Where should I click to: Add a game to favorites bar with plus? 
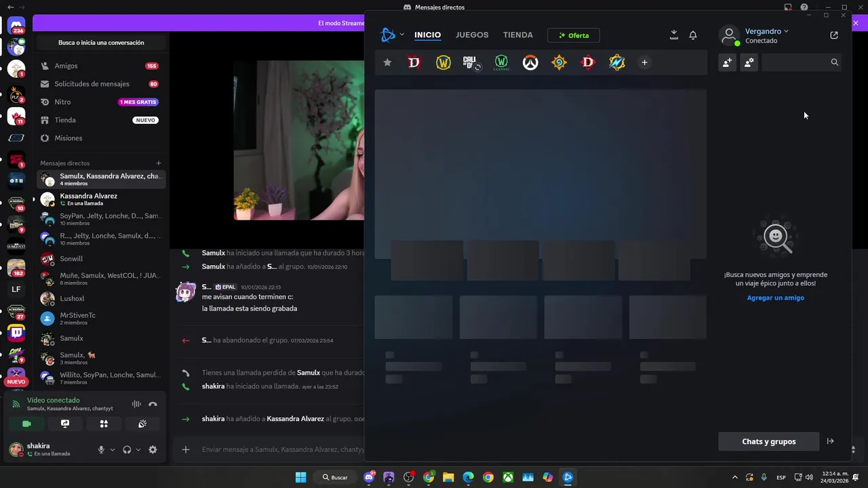tap(644, 62)
